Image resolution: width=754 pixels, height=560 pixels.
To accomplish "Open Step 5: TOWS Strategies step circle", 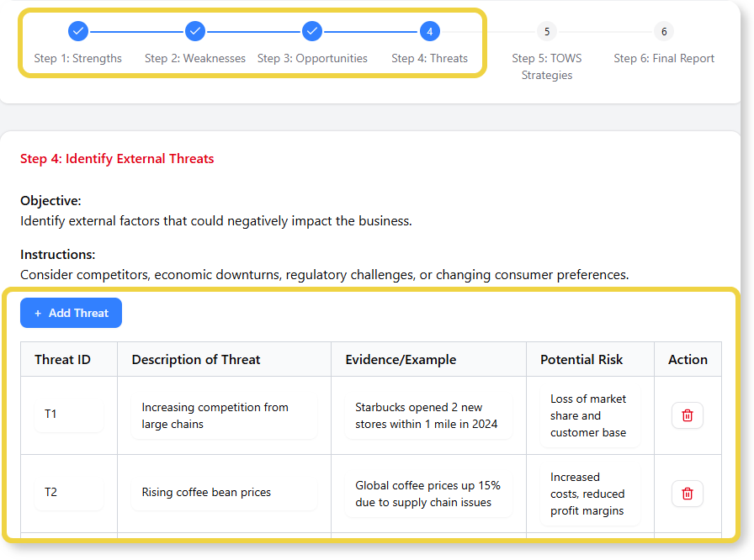I will [x=546, y=30].
